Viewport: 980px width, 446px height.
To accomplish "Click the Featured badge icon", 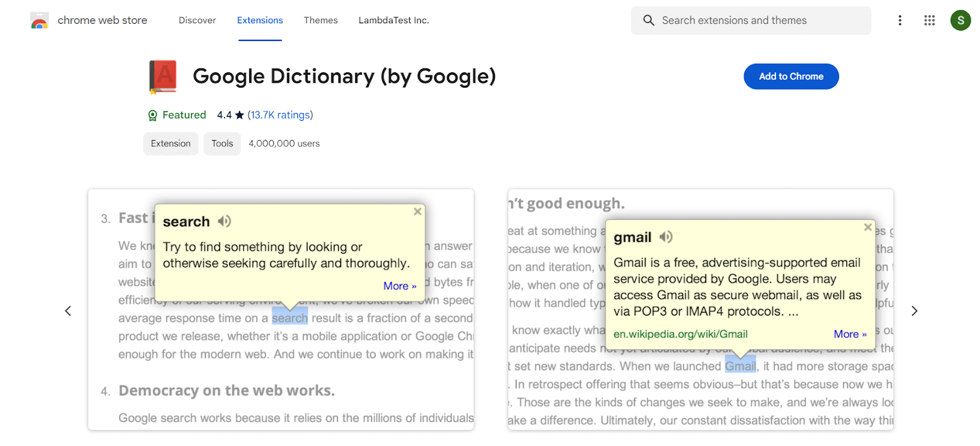I will [x=153, y=115].
